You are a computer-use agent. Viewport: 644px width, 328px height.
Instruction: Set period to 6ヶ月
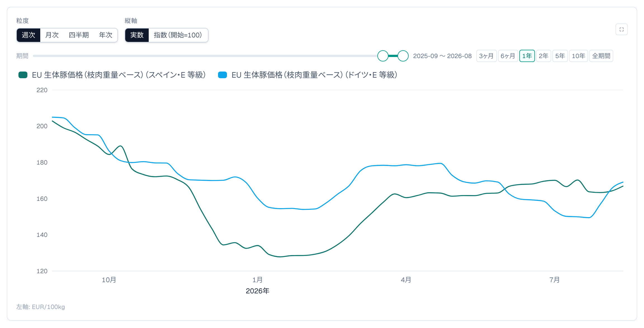[x=508, y=56]
